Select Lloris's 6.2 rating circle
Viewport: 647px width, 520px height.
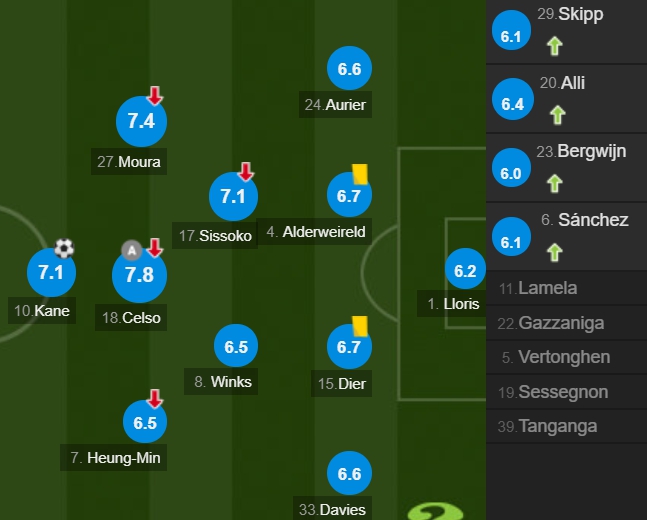coord(465,269)
